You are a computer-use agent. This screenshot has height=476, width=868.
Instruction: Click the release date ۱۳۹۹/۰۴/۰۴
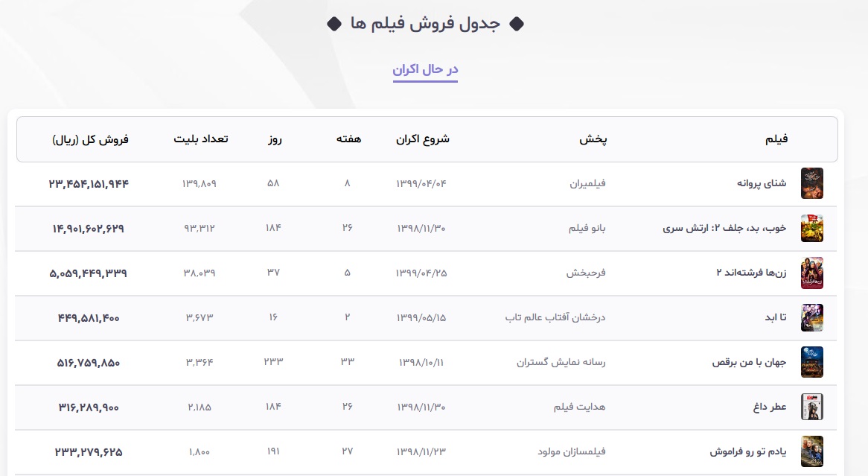click(421, 183)
